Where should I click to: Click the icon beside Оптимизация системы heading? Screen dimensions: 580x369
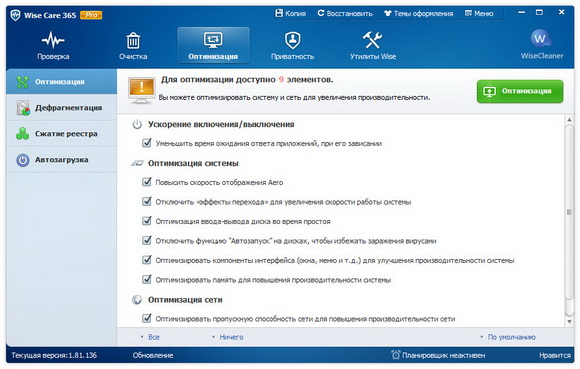(137, 163)
